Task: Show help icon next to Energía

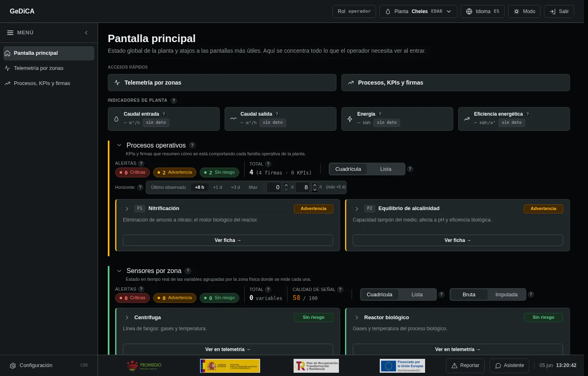Action: 380,114
